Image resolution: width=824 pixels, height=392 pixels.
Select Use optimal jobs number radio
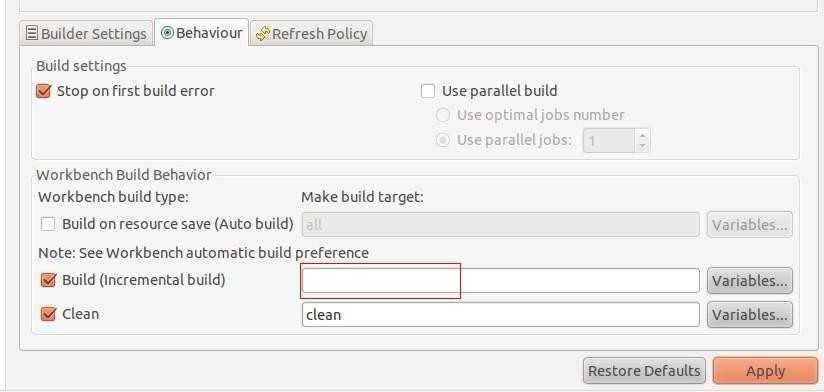coord(443,115)
